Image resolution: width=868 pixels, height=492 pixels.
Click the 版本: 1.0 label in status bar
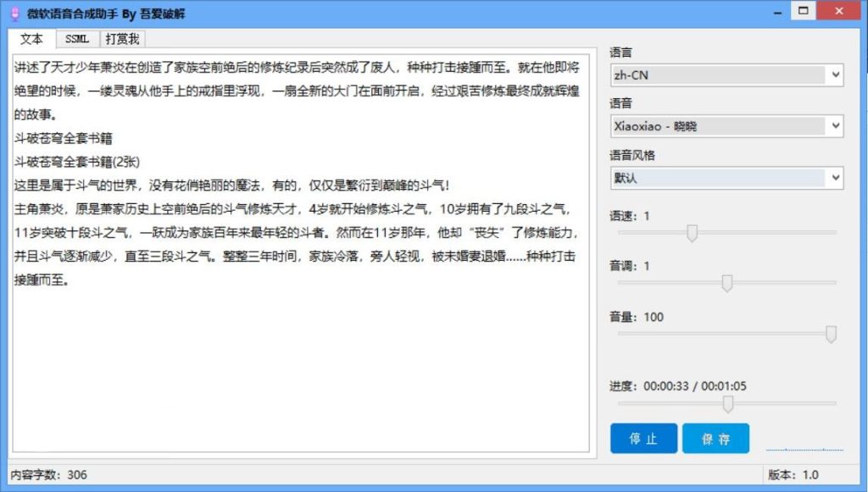793,475
